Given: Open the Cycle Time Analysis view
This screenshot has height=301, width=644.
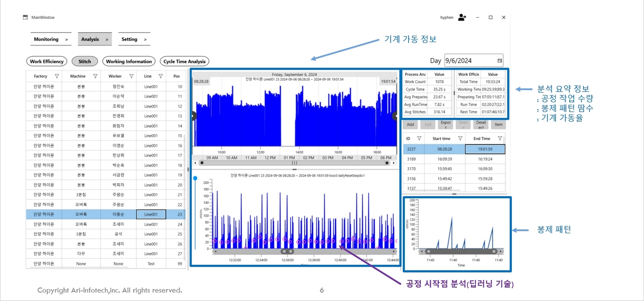Looking at the screenshot, I should 185,61.
